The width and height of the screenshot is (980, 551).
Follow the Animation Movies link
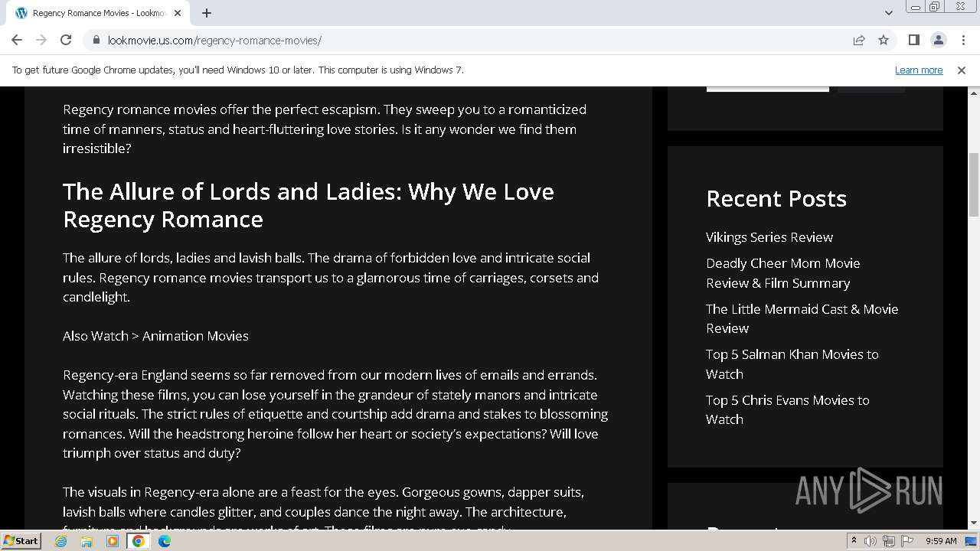(195, 336)
